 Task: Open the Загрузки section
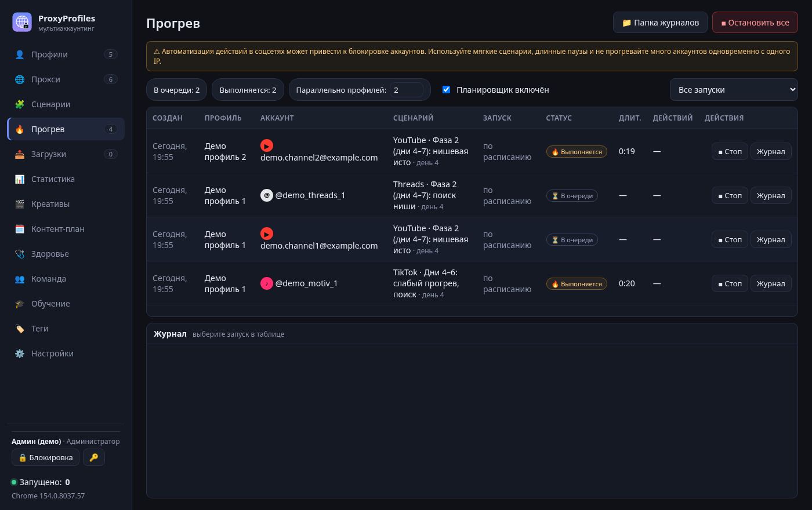click(66, 154)
